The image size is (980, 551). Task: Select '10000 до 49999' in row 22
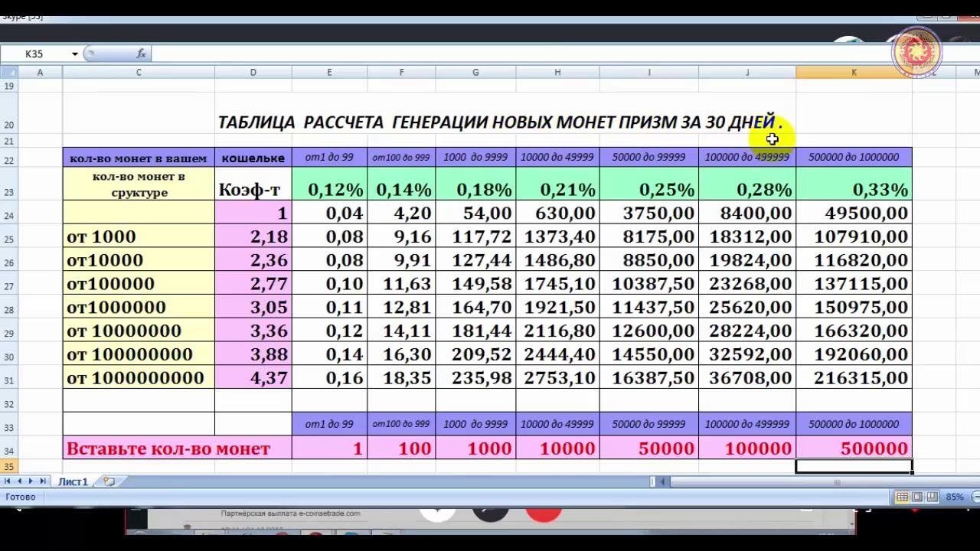coord(557,157)
